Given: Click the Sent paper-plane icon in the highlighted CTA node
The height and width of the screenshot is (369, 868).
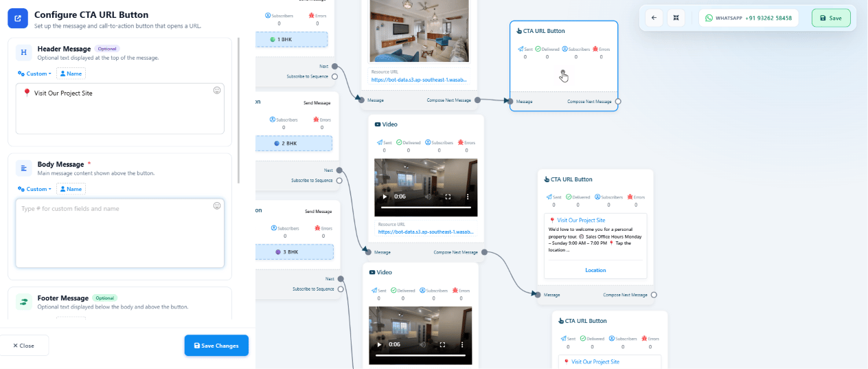Looking at the screenshot, I should 521,49.
